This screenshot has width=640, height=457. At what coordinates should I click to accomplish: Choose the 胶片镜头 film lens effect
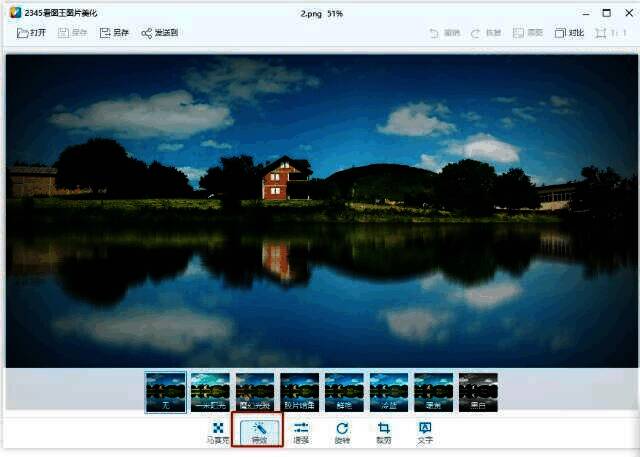click(300, 392)
